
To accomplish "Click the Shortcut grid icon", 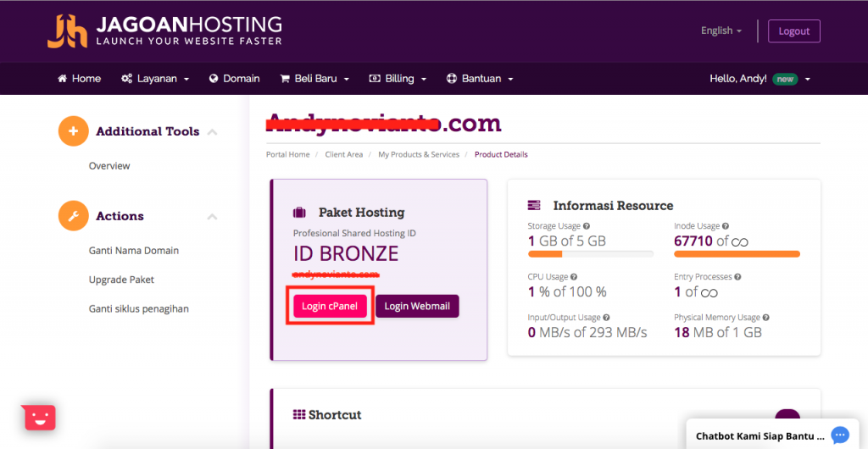I will [299, 415].
